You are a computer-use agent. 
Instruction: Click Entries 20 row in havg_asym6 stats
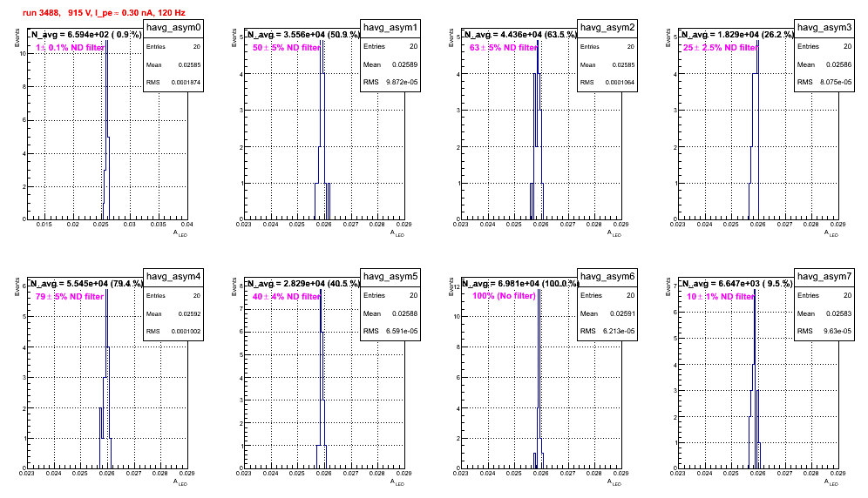coord(607,296)
